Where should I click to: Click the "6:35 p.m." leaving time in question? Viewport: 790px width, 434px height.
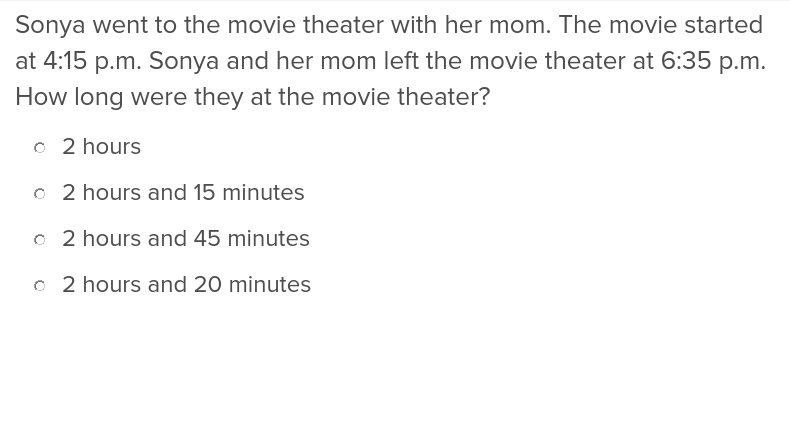(x=713, y=62)
